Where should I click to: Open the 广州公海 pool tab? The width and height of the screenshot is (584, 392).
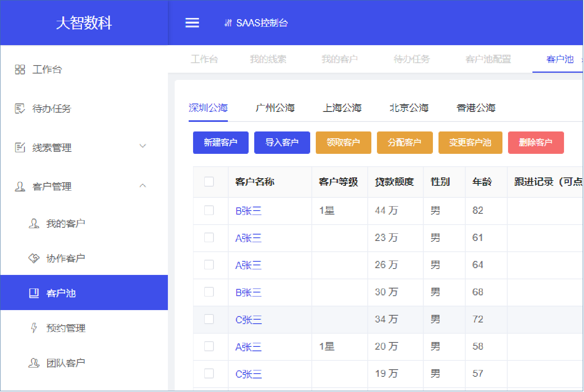click(x=275, y=108)
